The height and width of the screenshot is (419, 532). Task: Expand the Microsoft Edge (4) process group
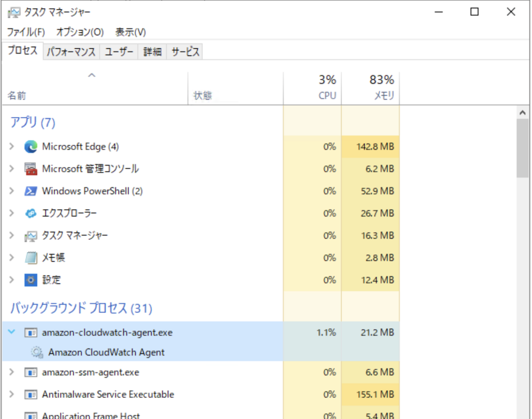[12, 147]
